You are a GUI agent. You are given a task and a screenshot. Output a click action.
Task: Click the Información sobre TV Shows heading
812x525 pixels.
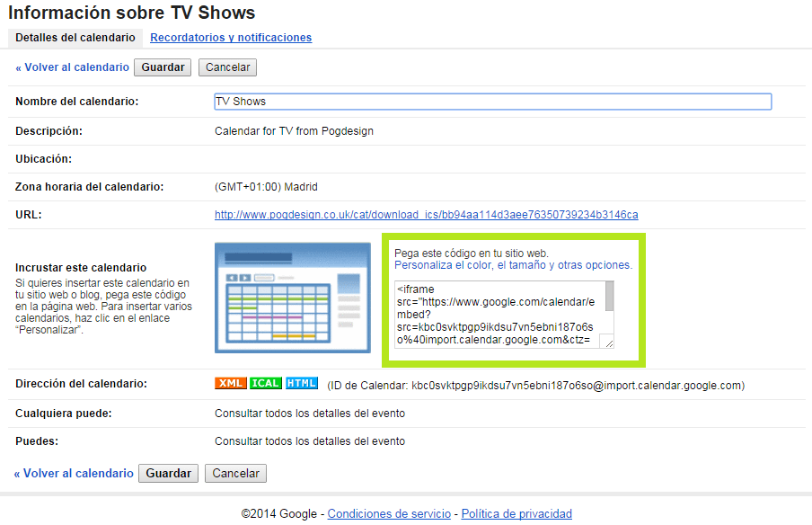(x=131, y=13)
